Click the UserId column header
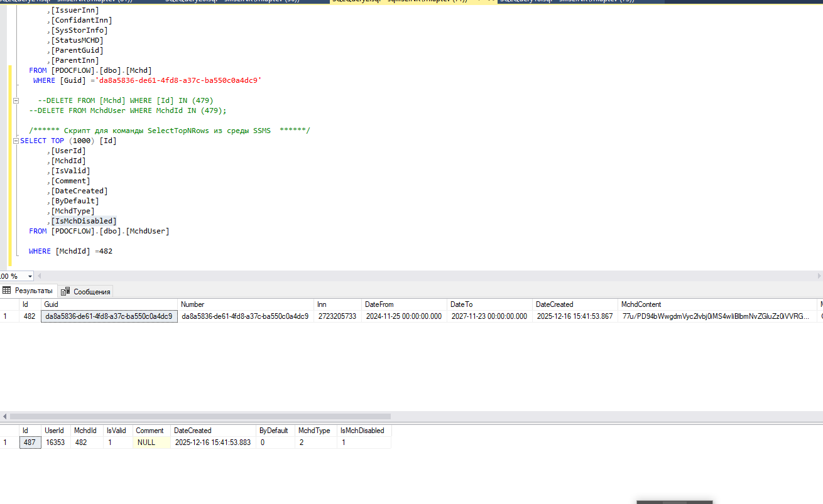Screen dimensions: 823x504 (x=56, y=431)
